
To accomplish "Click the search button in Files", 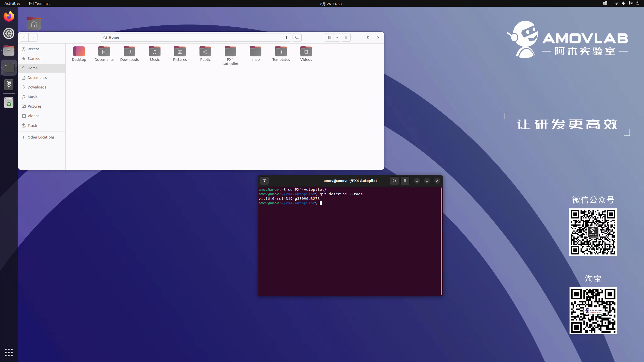I will (297, 37).
